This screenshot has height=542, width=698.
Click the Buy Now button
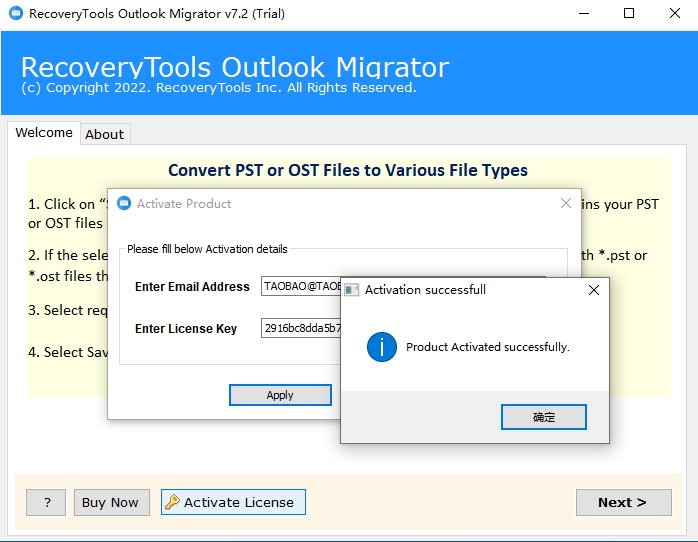pos(111,502)
